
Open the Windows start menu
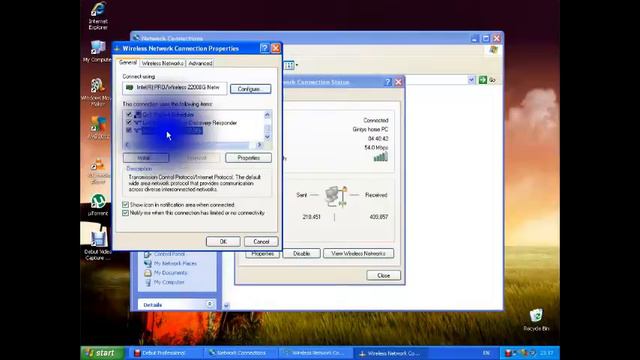click(102, 353)
